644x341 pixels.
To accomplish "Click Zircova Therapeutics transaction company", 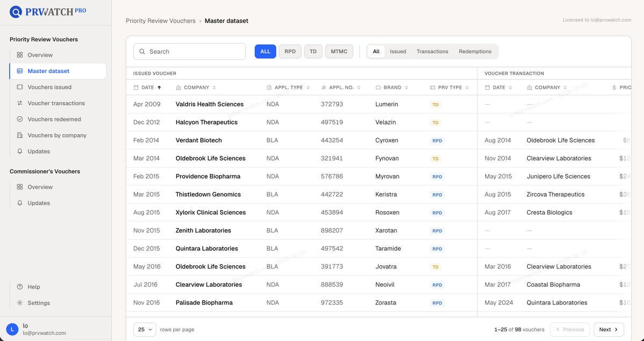I will click(x=555, y=194).
